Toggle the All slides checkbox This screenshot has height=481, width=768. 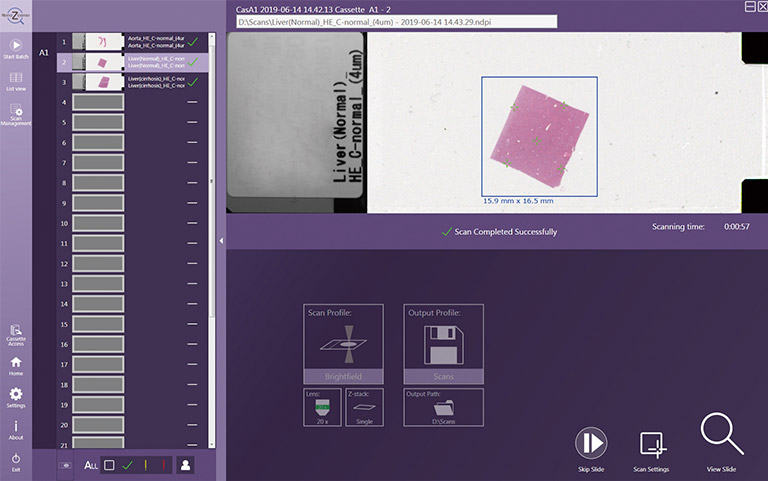(x=109, y=464)
